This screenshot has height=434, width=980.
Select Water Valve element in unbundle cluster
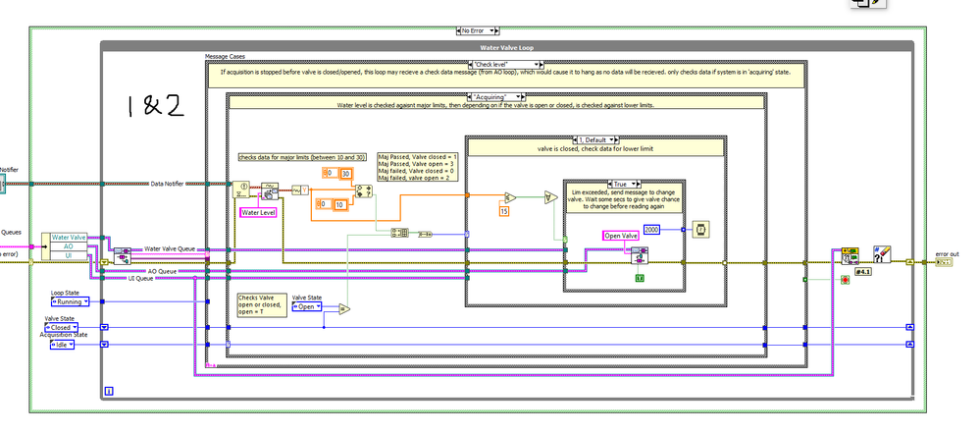[x=68, y=238]
